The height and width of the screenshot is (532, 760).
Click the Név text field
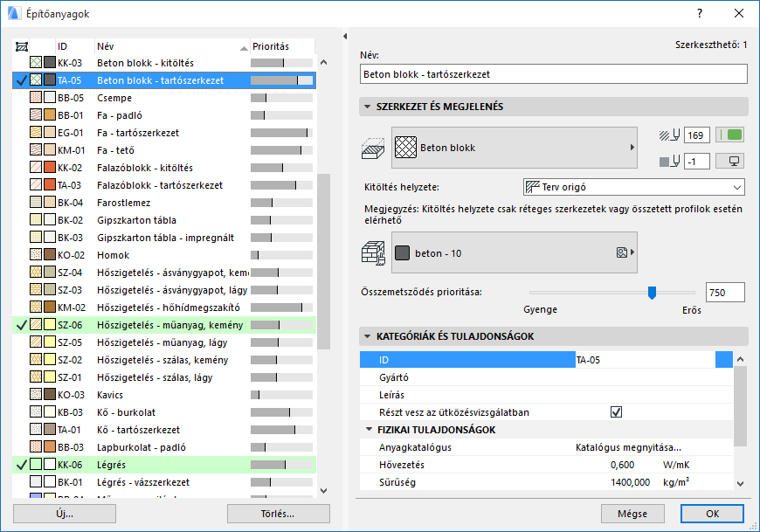554,74
